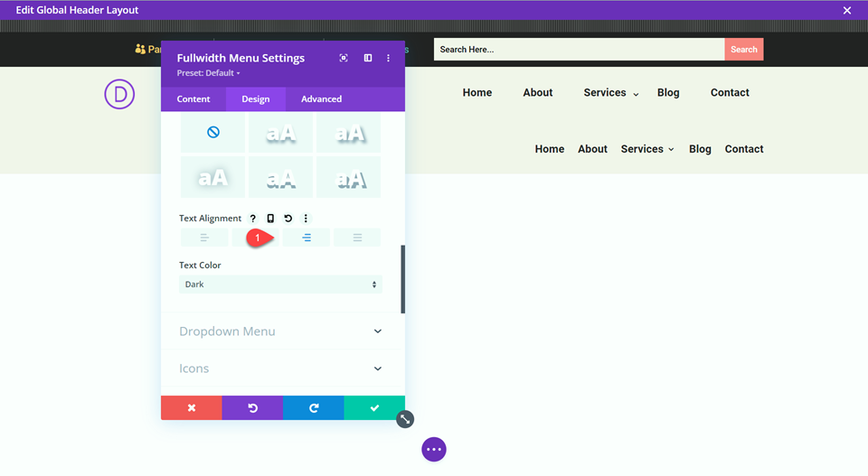The image size is (868, 476).
Task: Open the Preset: Default dropdown
Action: (x=208, y=73)
